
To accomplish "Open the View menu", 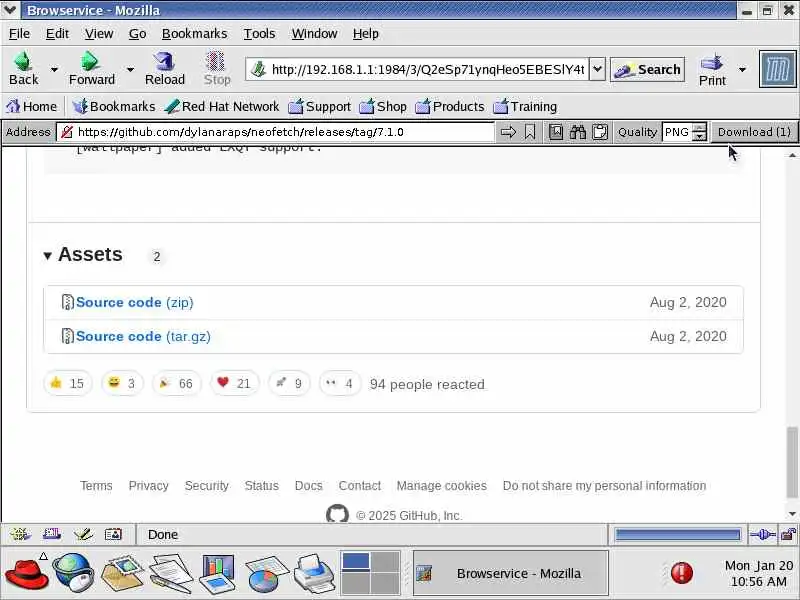I will click(x=99, y=34).
